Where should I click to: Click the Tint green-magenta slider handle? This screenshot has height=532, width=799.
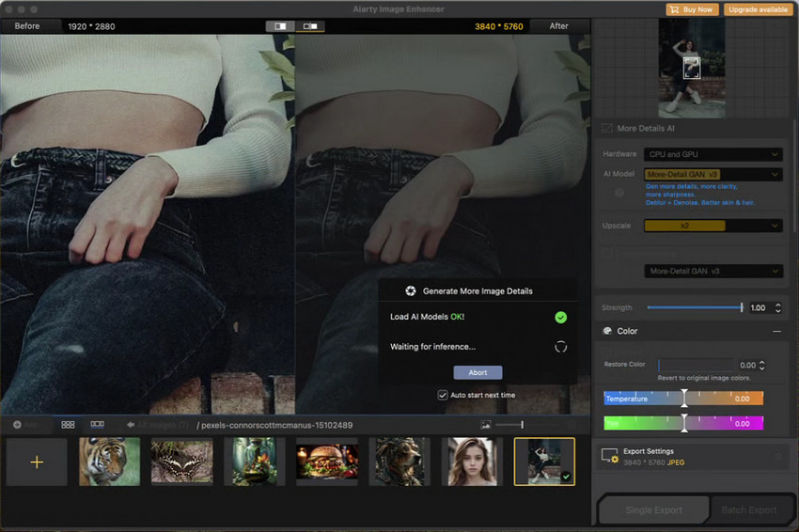[x=684, y=423]
